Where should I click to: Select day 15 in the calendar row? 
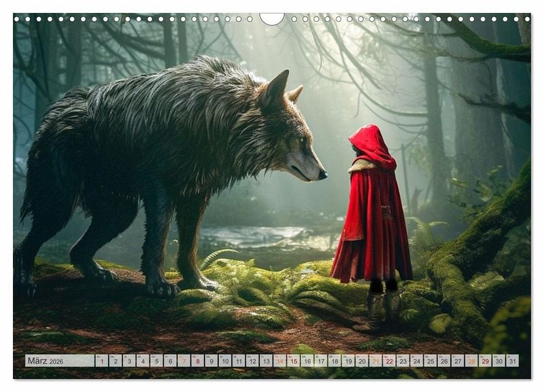pyautogui.click(x=293, y=361)
